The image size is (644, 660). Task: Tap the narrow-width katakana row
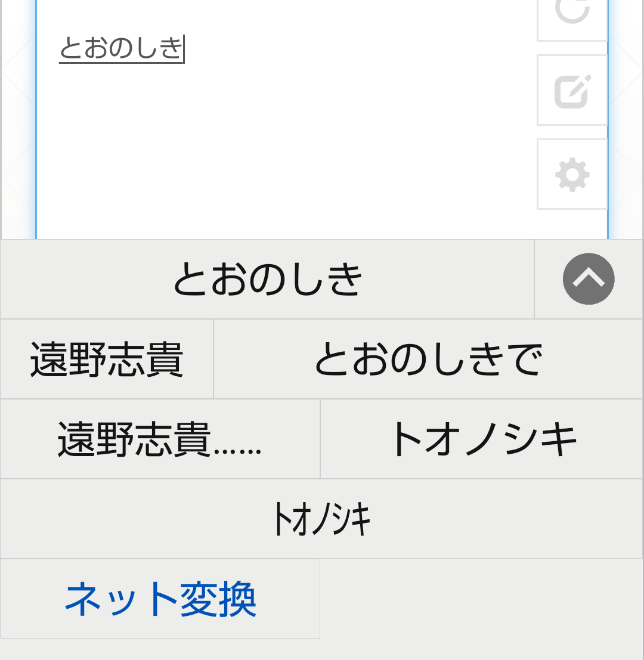(321, 519)
